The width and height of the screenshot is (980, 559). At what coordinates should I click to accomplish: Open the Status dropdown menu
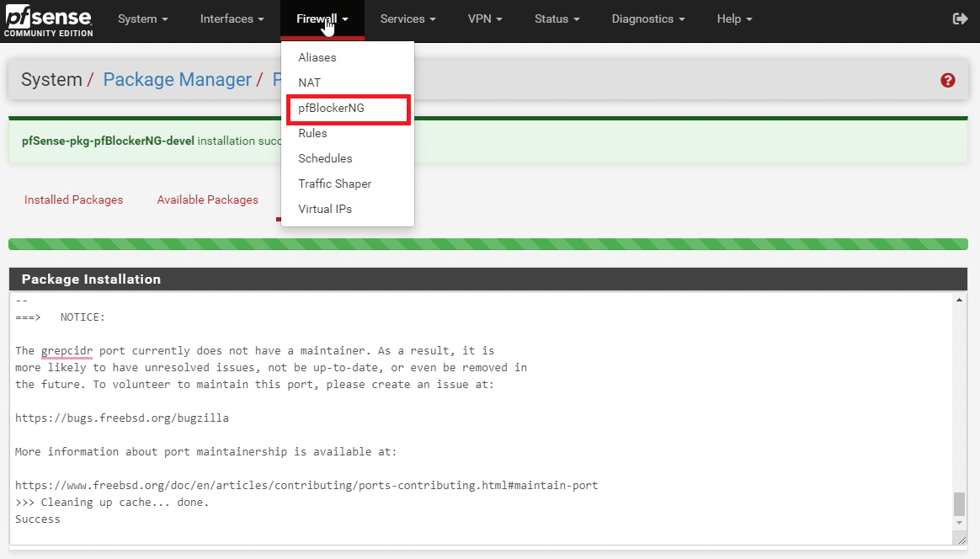click(557, 19)
